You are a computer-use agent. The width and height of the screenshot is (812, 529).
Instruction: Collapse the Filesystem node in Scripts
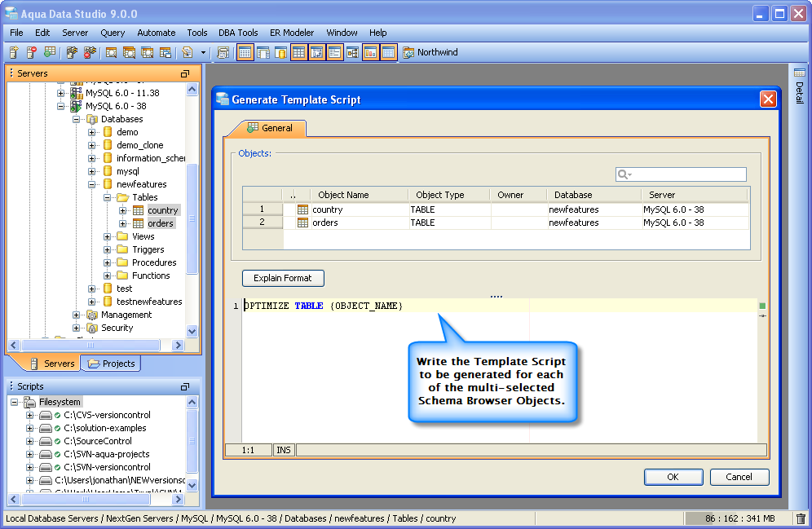pyautogui.click(x=14, y=402)
